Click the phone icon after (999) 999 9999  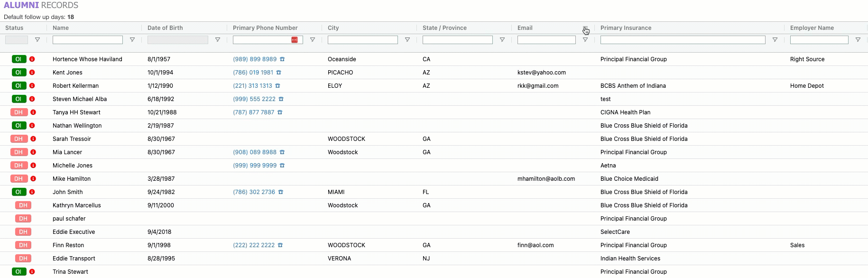[x=282, y=166]
